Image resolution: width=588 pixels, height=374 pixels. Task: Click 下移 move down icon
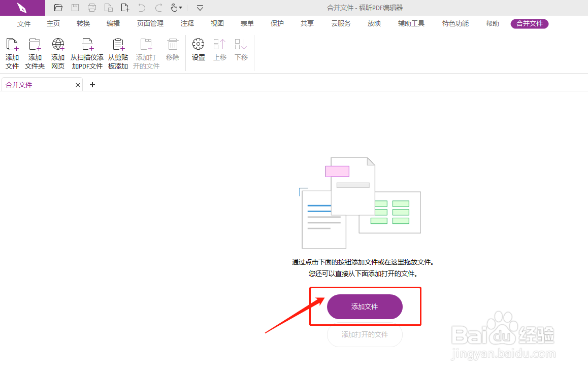pyautogui.click(x=241, y=50)
